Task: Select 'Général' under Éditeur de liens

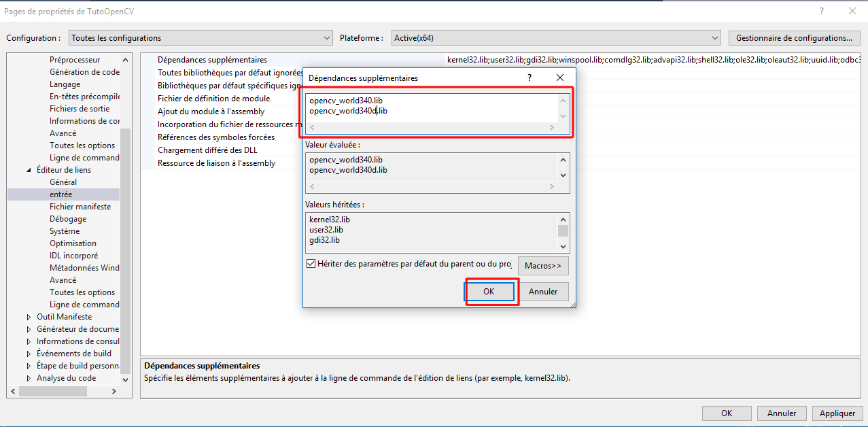Action: 63,182
